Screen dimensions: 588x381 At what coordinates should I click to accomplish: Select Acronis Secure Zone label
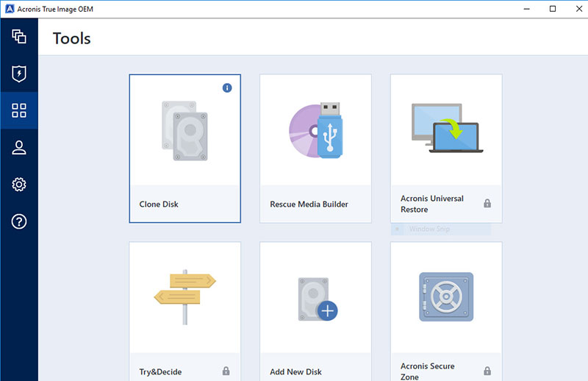click(x=428, y=371)
